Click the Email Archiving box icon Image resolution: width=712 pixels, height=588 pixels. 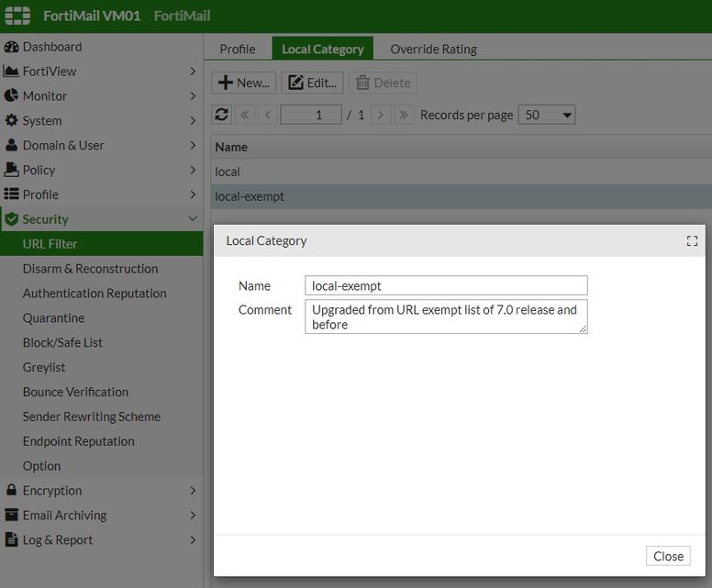[x=11, y=516]
